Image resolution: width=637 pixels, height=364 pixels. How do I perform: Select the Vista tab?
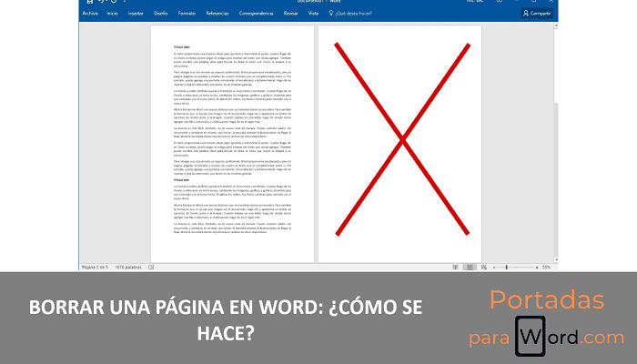click(x=313, y=14)
